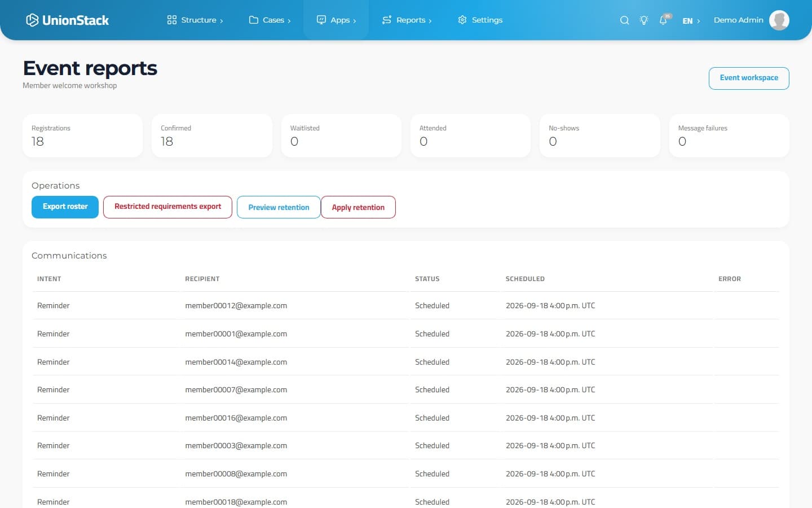
Task: Click Preview retention button
Action: pyautogui.click(x=279, y=207)
